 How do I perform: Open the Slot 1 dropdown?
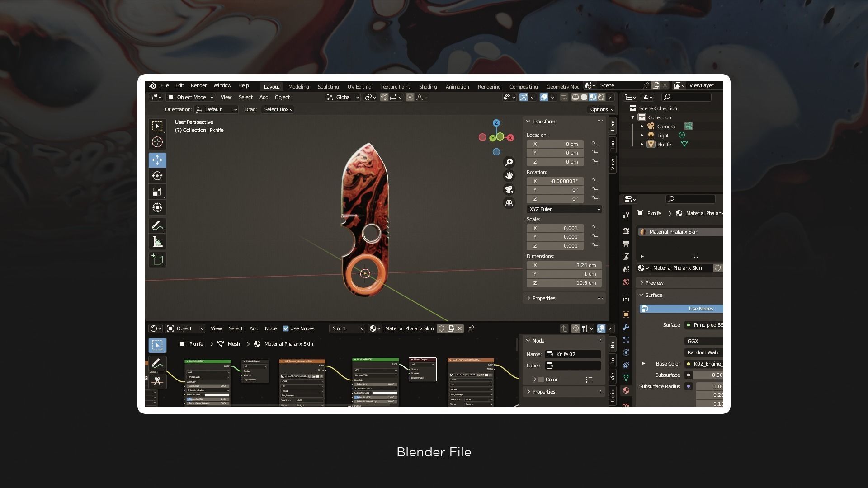coord(347,328)
